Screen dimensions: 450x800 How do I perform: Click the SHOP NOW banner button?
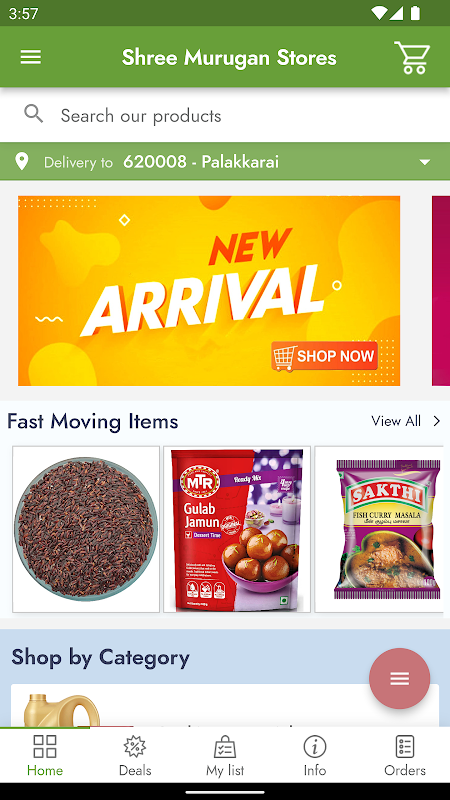[324, 356]
